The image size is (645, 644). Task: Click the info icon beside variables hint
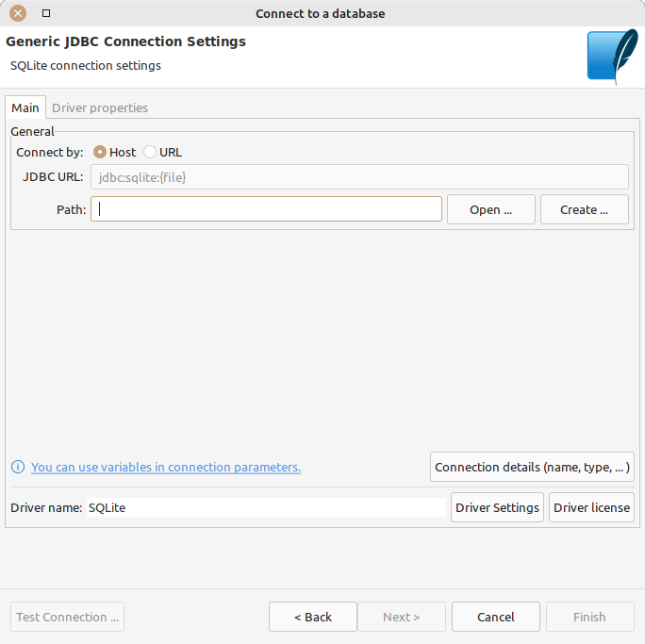coord(18,467)
